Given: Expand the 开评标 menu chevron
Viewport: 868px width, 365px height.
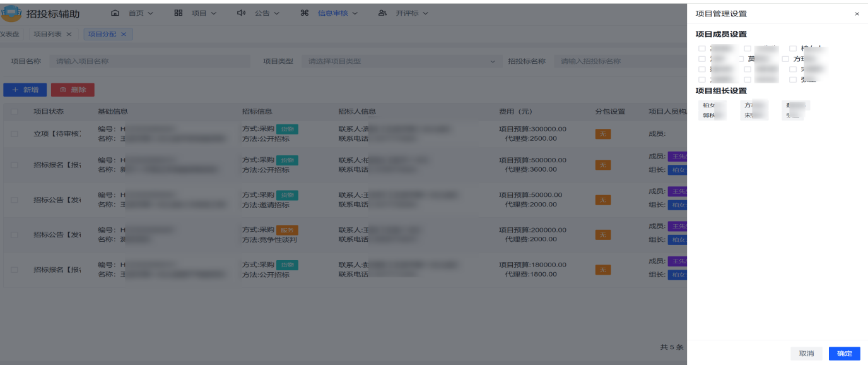Looking at the screenshot, I should coord(425,13).
